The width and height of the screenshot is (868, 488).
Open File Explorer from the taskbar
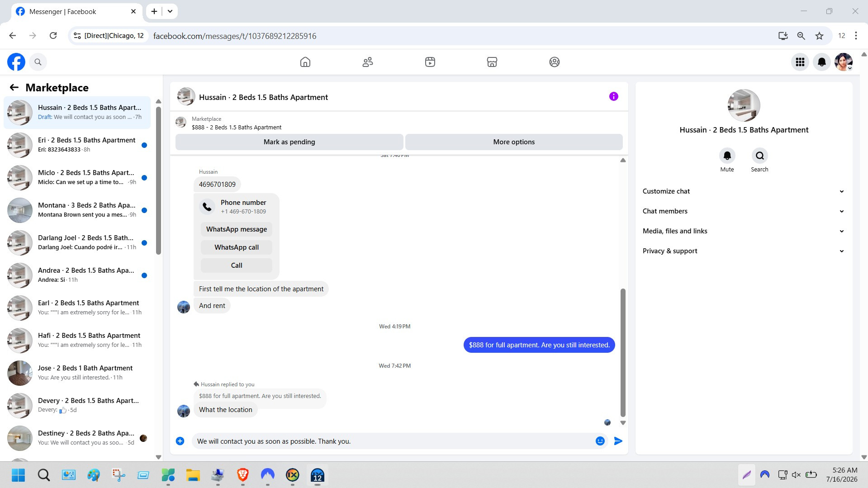(193, 475)
